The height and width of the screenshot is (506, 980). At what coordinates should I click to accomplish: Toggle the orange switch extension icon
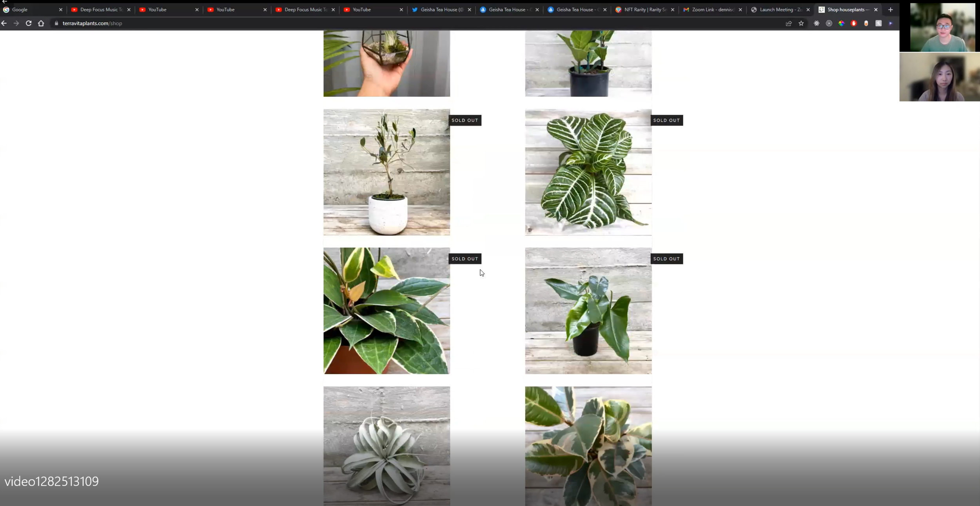[866, 24]
